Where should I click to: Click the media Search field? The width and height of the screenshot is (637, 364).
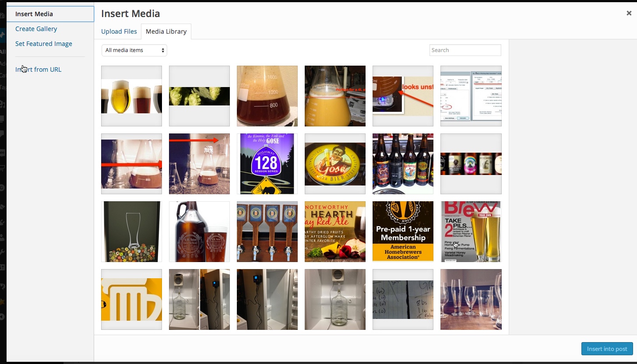(x=465, y=50)
